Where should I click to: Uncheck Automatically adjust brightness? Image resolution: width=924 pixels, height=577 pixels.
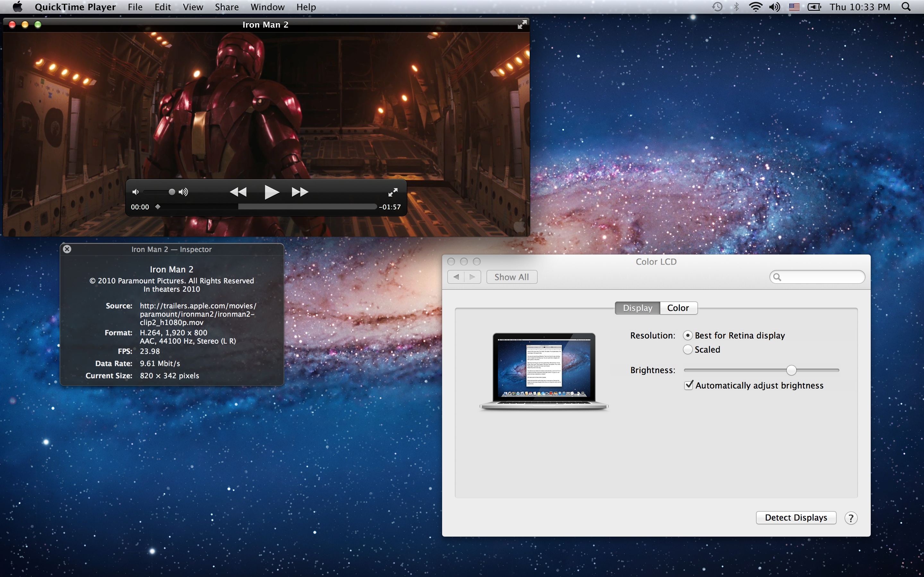(x=689, y=385)
